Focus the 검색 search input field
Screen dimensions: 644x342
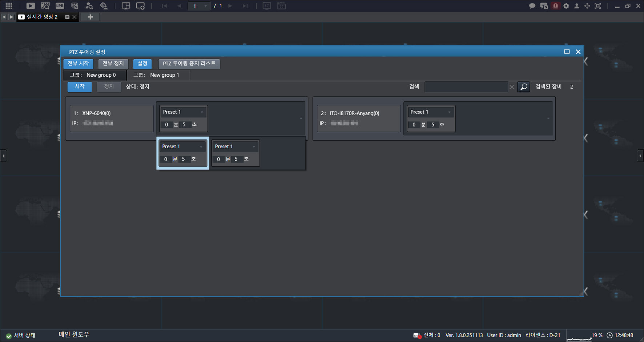tap(466, 87)
